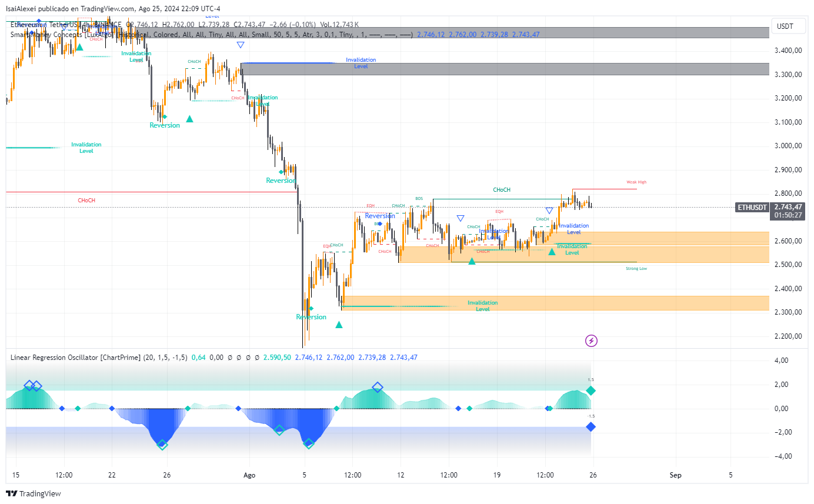Click the 2.300,00 price axis label
Screen dimensions: 814x504
(x=789, y=312)
